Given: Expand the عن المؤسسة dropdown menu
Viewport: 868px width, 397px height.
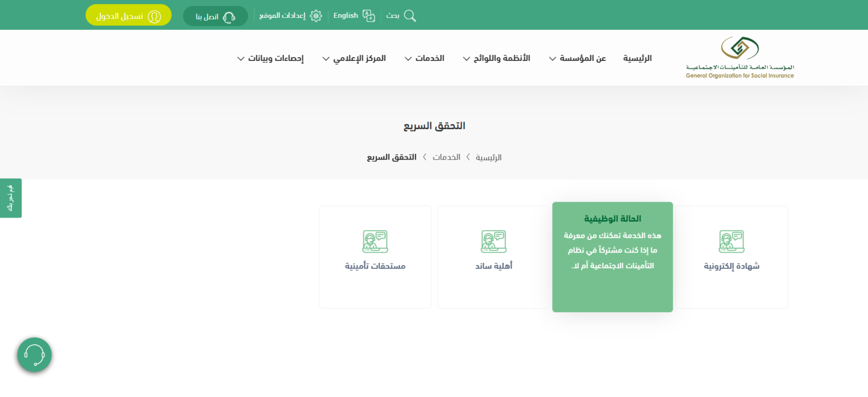Looking at the screenshot, I should click(x=577, y=58).
